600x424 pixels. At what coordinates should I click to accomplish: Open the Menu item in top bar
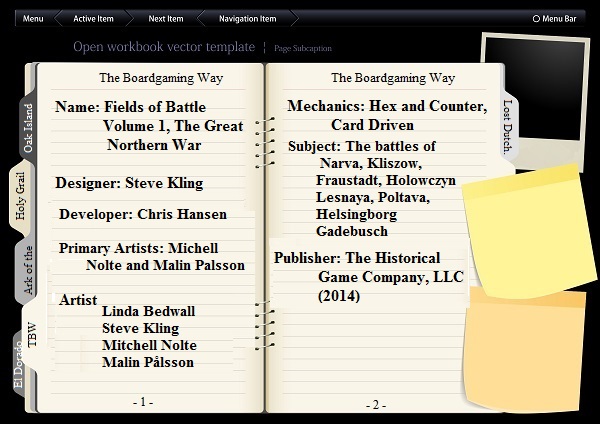33,18
